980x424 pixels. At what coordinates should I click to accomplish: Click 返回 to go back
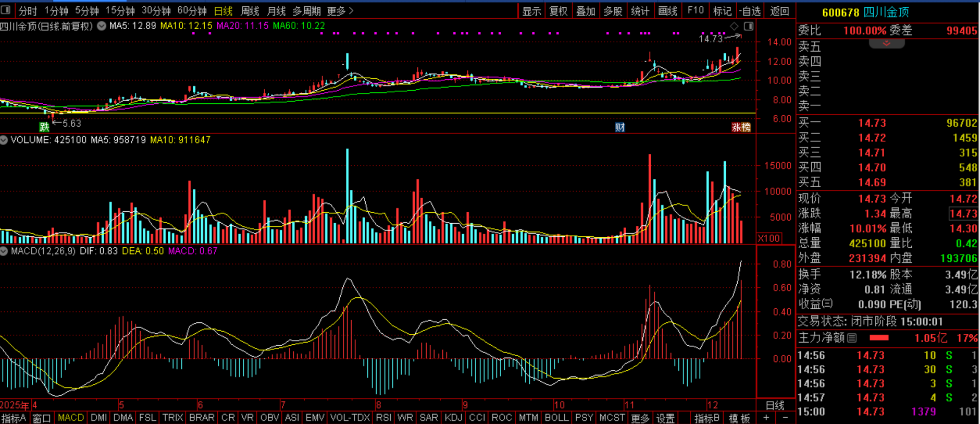779,11
